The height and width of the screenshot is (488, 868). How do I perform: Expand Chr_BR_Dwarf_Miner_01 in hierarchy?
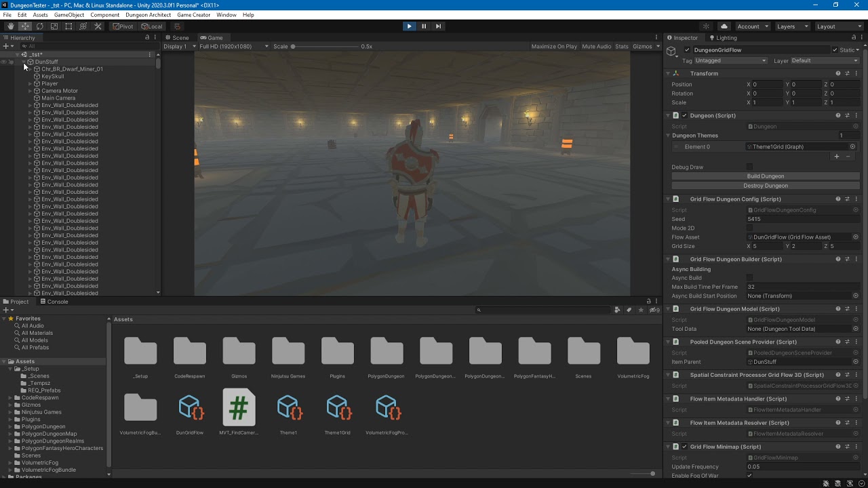[30, 69]
